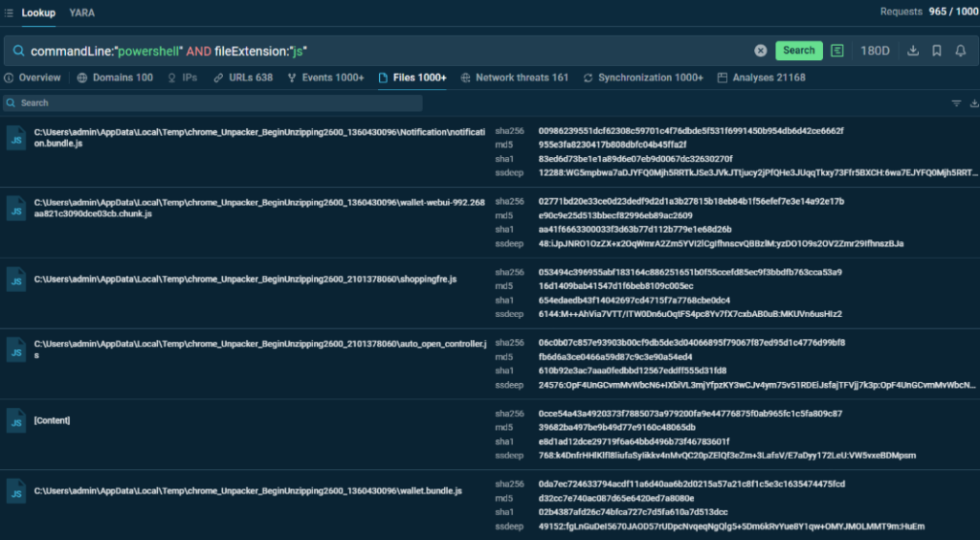Viewport: 980px width, 540px height.
Task: Open the URLs 638 tab
Action: [x=243, y=78]
